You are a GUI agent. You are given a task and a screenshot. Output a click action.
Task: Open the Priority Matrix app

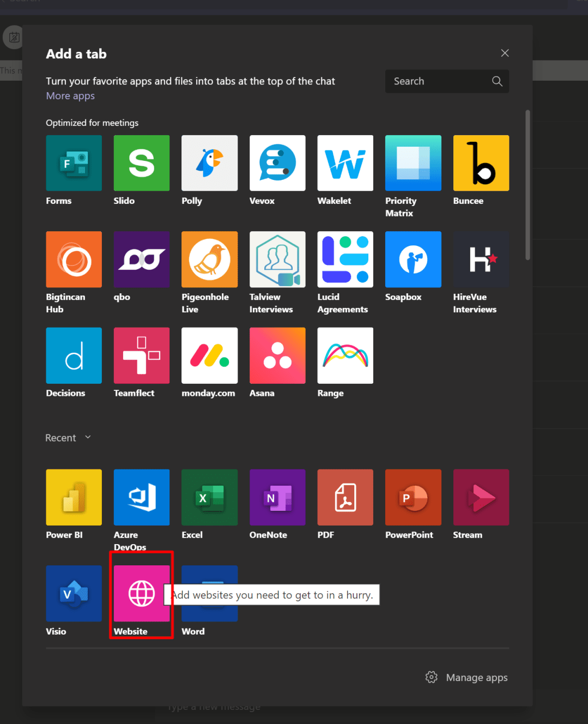(413, 163)
